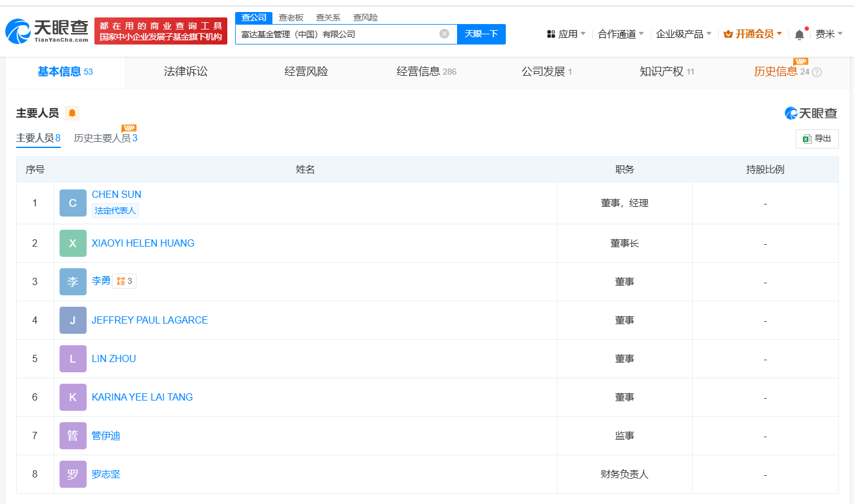Open the 知识产权 tab

pyautogui.click(x=667, y=72)
